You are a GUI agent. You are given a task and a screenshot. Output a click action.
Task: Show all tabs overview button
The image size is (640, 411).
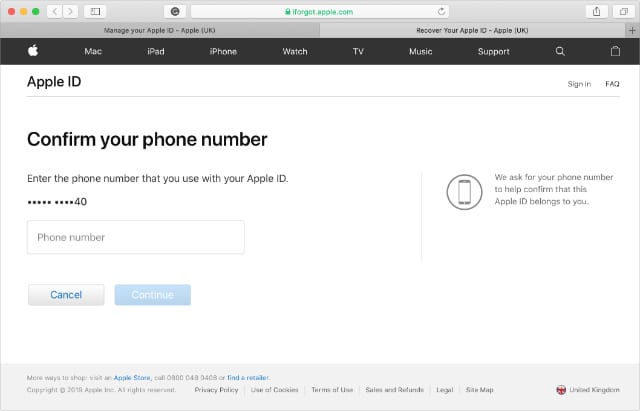624,11
